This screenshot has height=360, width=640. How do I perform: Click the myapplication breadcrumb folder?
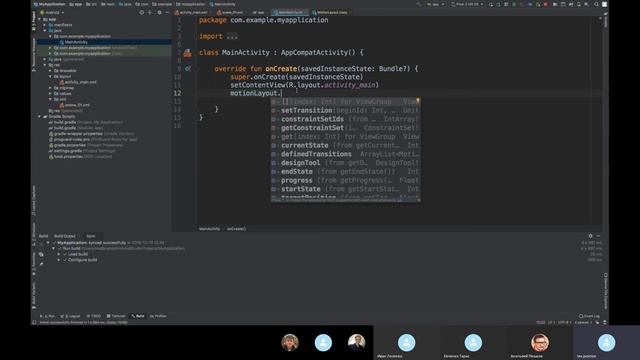pyautogui.click(x=191, y=4)
